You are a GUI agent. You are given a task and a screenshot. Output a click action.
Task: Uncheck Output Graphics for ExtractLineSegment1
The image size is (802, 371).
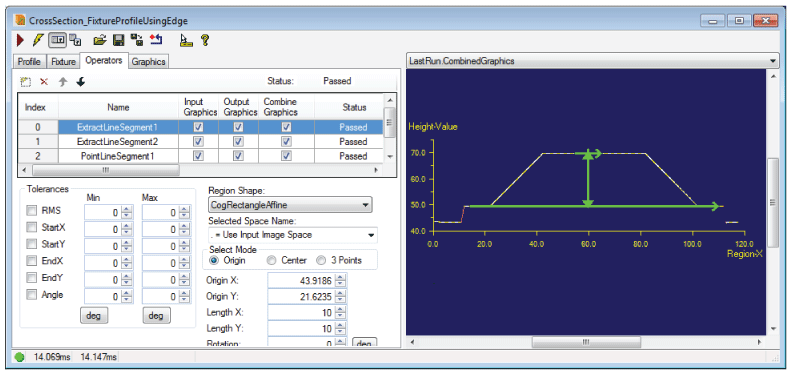click(x=238, y=127)
